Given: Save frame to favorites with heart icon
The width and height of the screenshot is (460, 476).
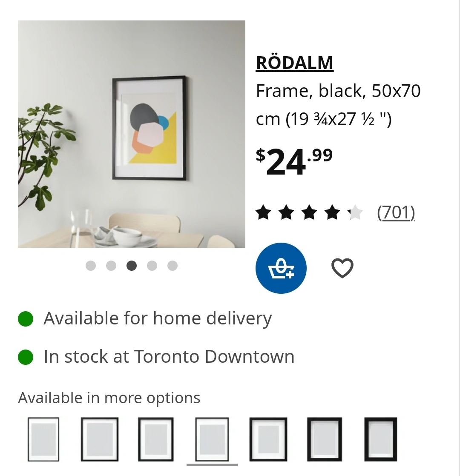Looking at the screenshot, I should click(x=342, y=268).
